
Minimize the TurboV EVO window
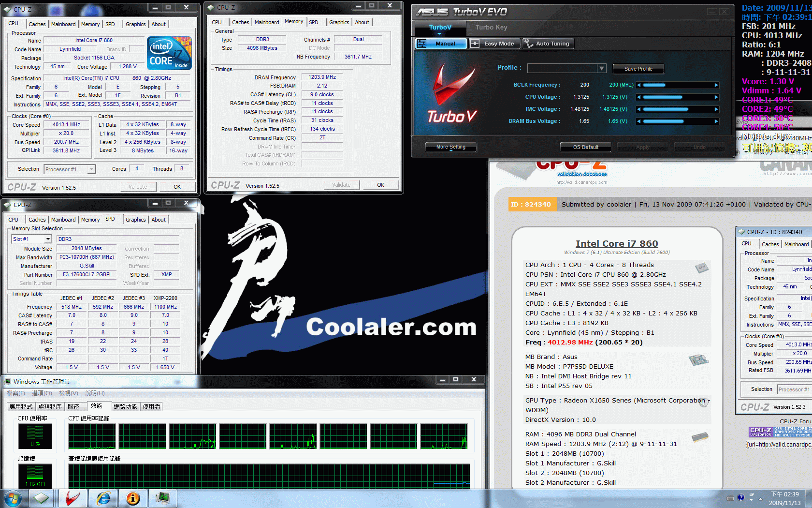pos(711,12)
